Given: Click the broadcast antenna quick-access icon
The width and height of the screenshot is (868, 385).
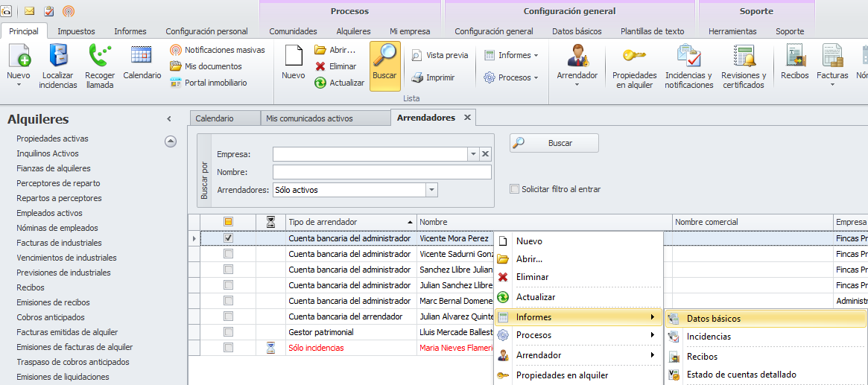Looking at the screenshot, I should [x=68, y=10].
